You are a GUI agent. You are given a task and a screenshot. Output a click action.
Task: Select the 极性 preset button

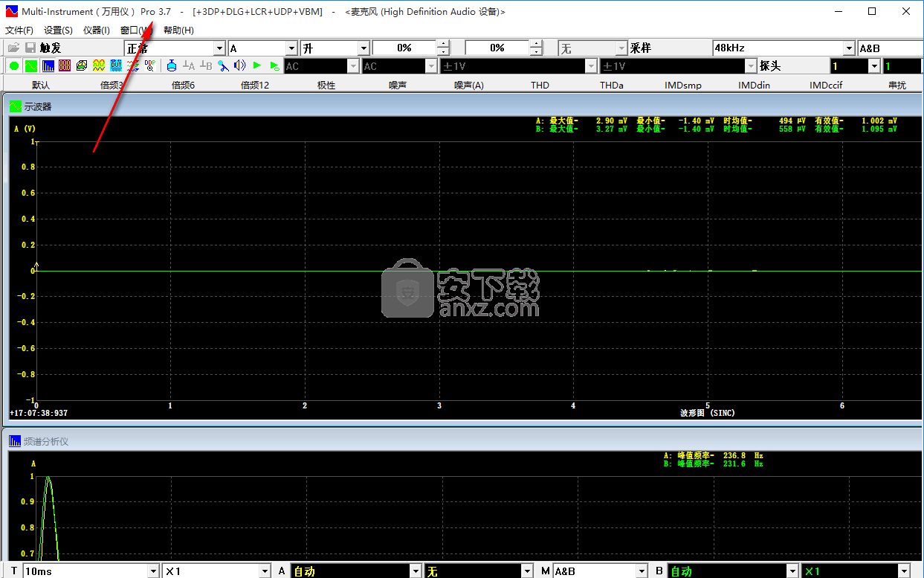click(326, 86)
